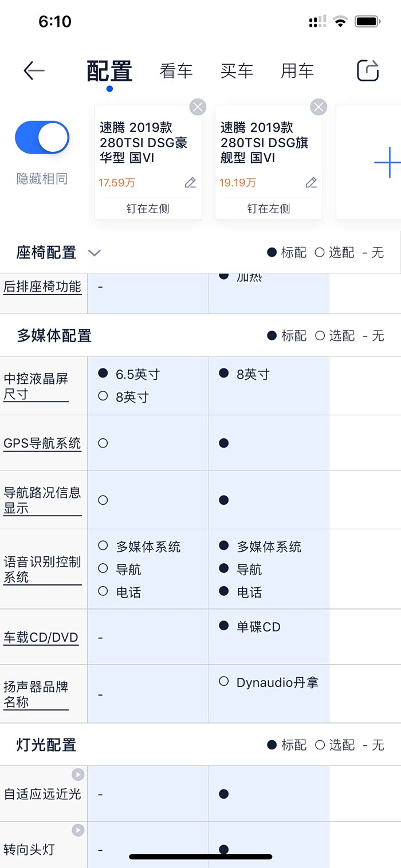Screen dimensions: 401x868
Task: Play the 自适应远近光 video explanation
Action: (x=78, y=775)
